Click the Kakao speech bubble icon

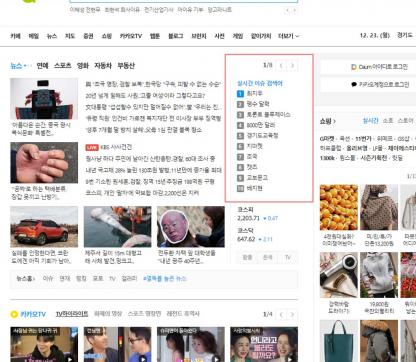coord(354,84)
